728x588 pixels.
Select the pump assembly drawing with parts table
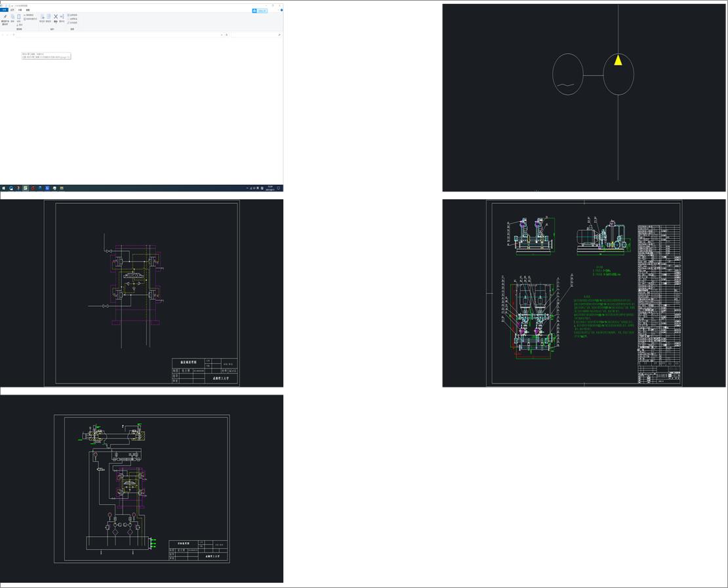[x=584, y=293]
